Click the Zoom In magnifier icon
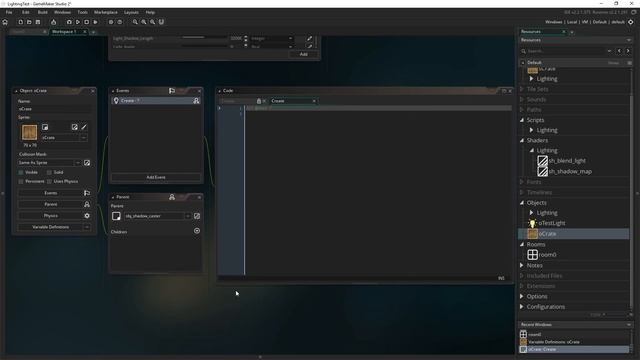This screenshot has height=360, width=640. coord(153,22)
